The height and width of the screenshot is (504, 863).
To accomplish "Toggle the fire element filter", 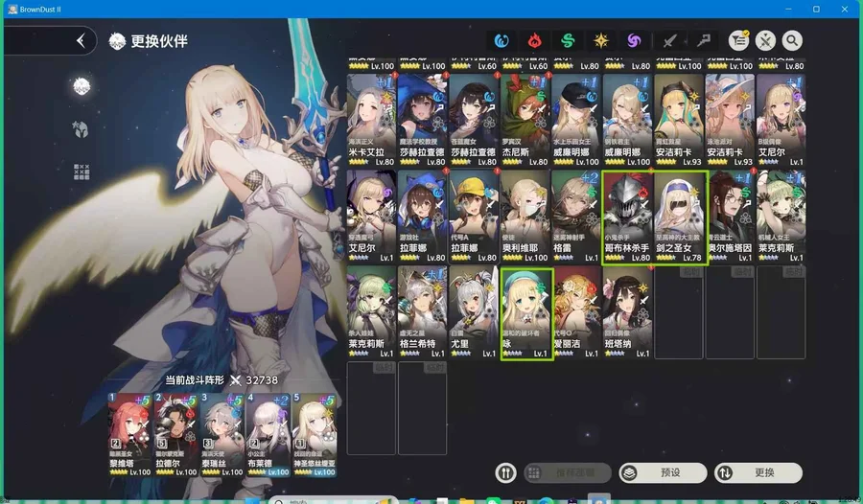I will (x=534, y=40).
